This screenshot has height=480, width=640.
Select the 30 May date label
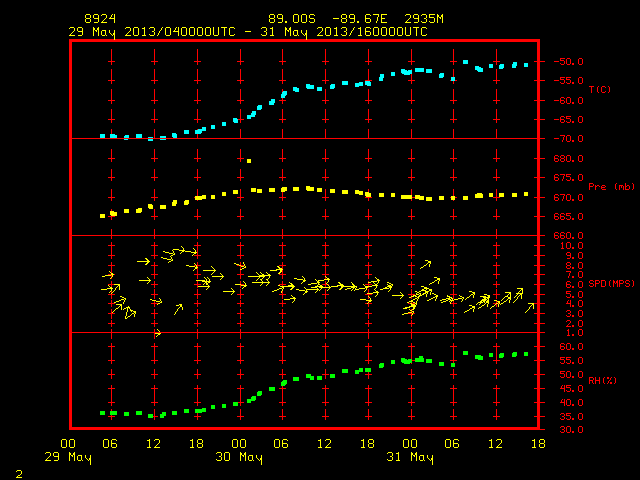click(239, 457)
